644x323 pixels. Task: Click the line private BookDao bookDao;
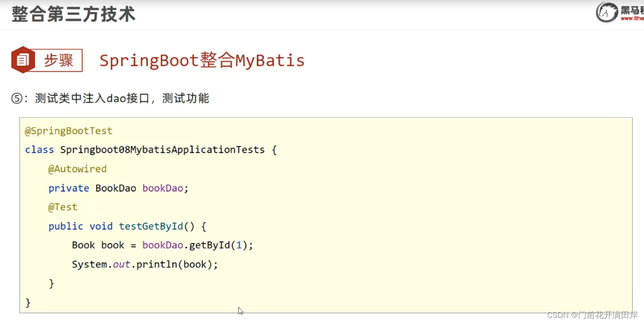click(x=118, y=188)
